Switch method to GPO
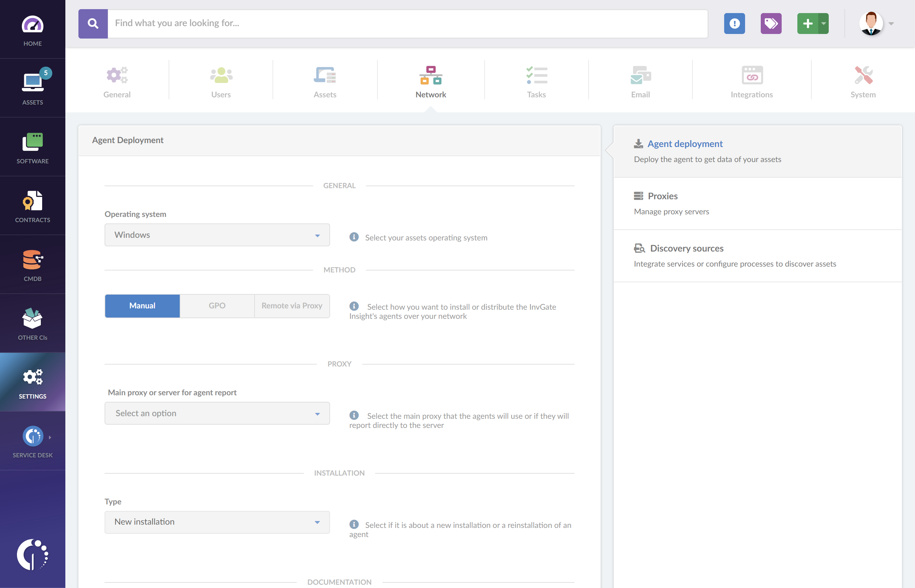 [x=217, y=305]
